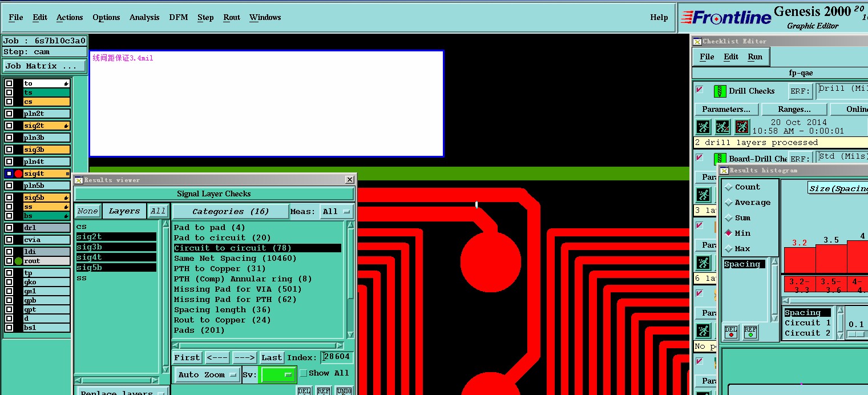The image size is (868, 395).
Task: Toggle display box of layer gko
Action: pyautogui.click(x=9, y=282)
